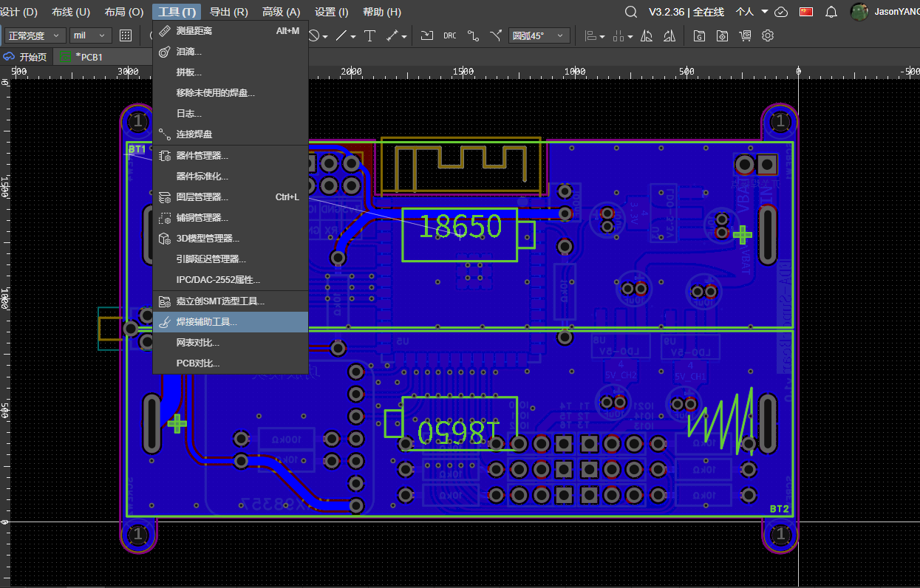Toggle the grid display button
Viewport: 920px width, 588px height.
pos(126,35)
